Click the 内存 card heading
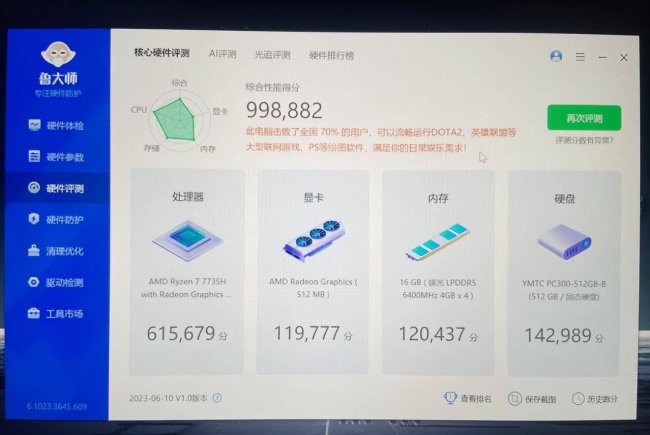650x435 pixels. coord(438,198)
